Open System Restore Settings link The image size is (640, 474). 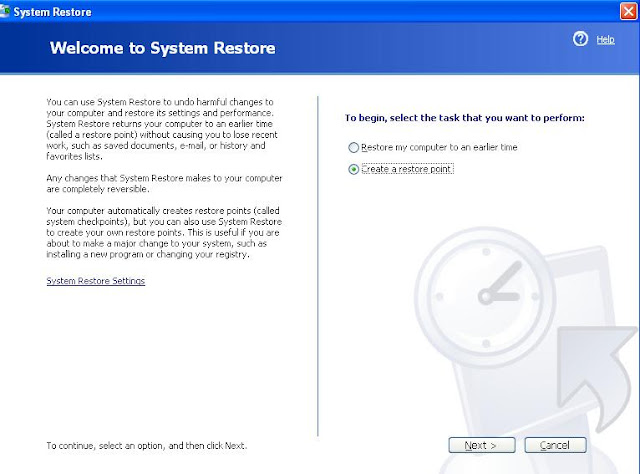click(96, 281)
